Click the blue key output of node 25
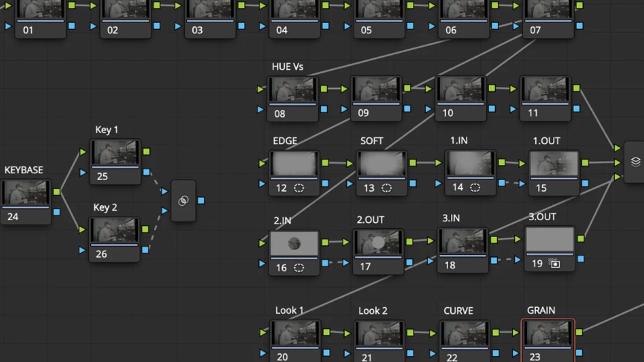This screenshot has height=362, width=644. point(146,172)
